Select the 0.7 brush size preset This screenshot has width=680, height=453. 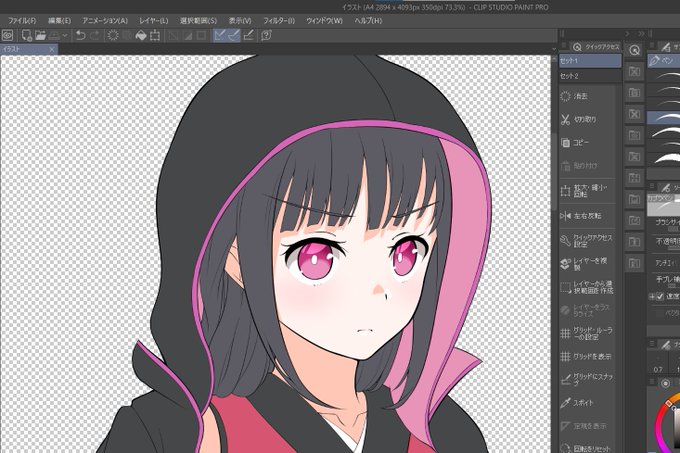(x=658, y=364)
